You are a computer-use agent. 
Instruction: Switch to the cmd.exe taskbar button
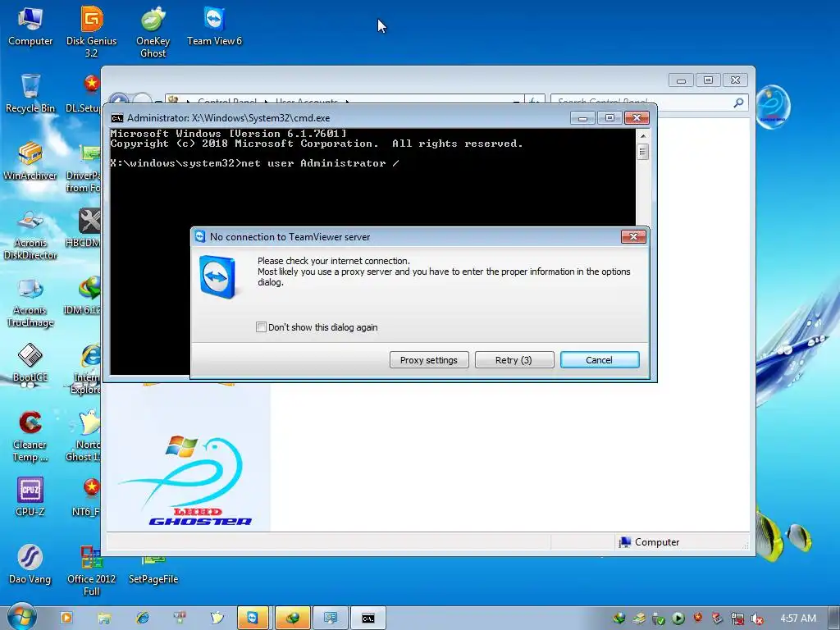(368, 618)
